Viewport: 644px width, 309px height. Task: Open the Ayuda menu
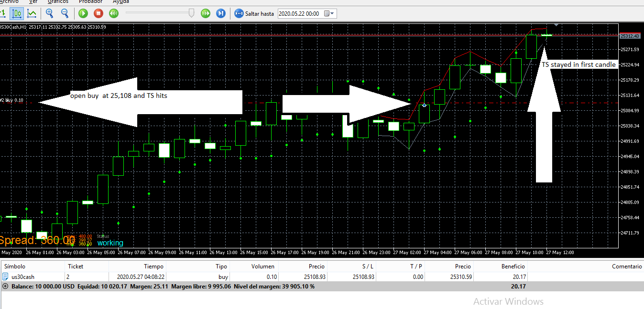pos(121,1)
